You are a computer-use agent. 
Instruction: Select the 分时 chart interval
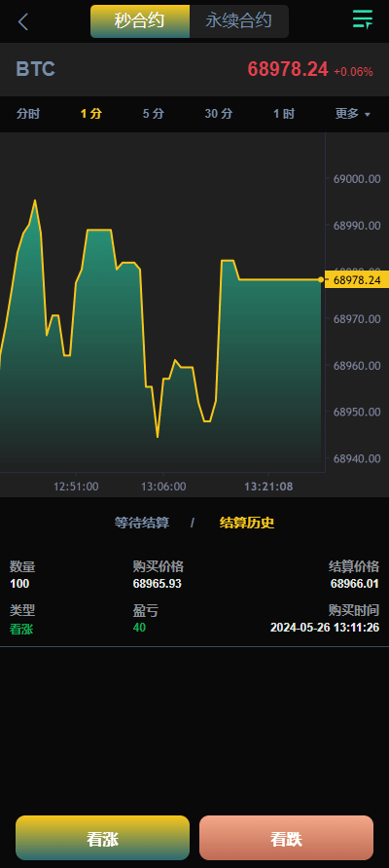coord(28,114)
